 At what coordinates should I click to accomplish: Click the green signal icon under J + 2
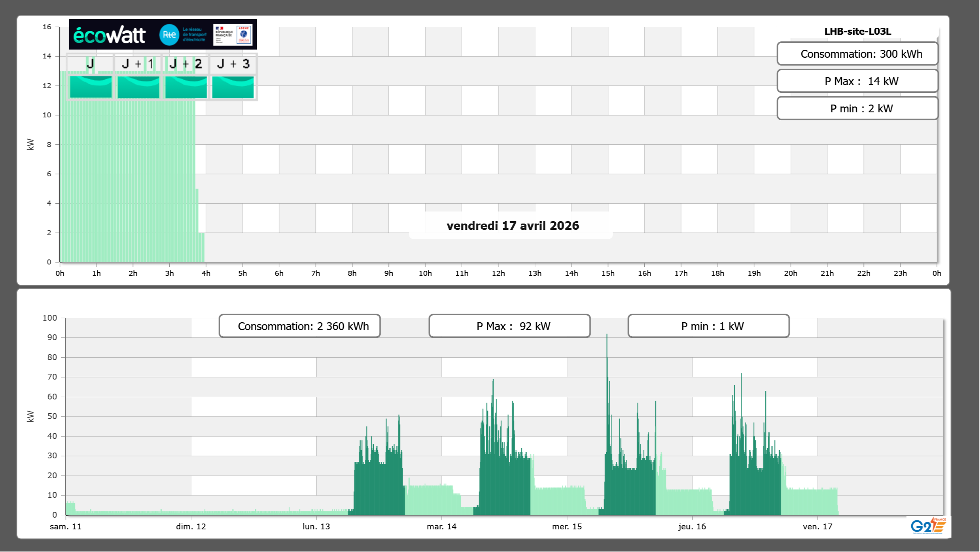click(186, 87)
